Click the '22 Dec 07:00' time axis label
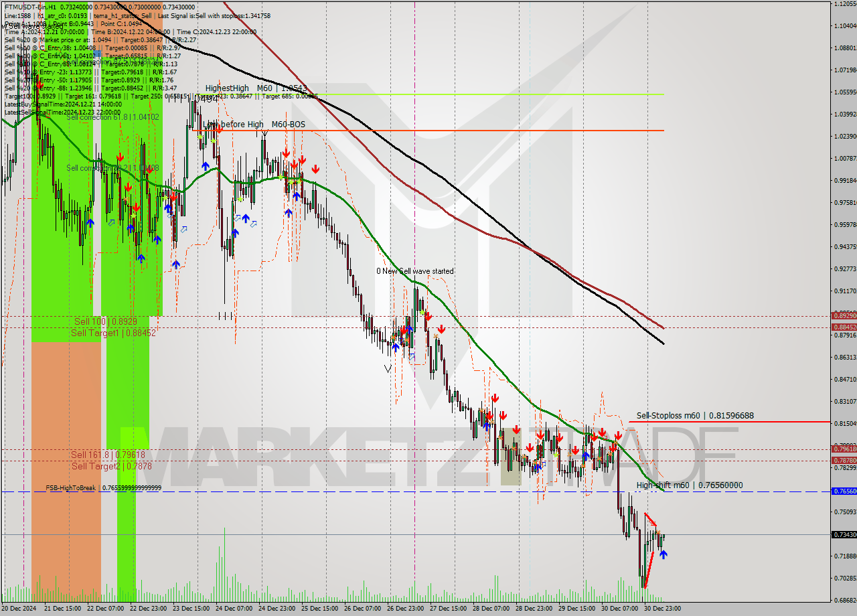The width and height of the screenshot is (857, 616). (106, 609)
